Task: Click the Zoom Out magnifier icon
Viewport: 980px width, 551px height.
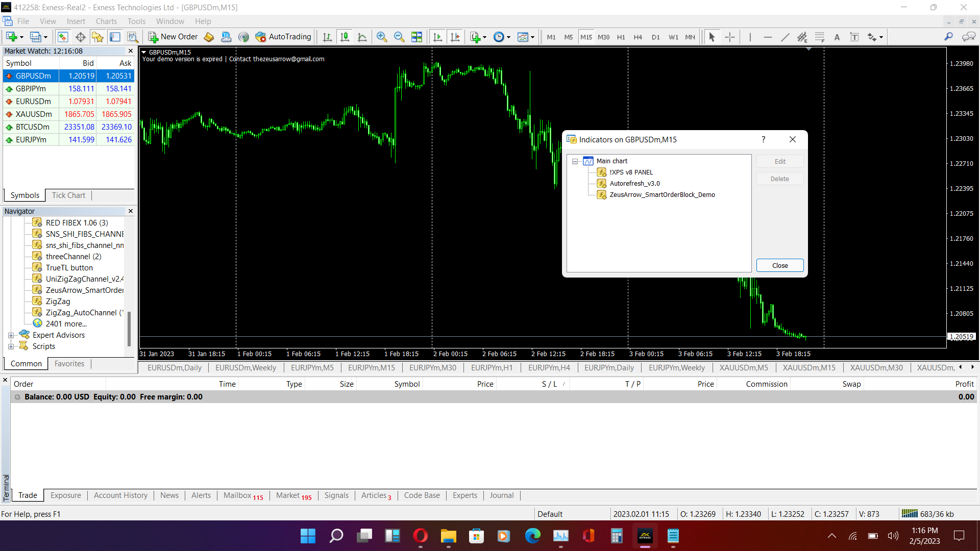Action: click(x=399, y=37)
